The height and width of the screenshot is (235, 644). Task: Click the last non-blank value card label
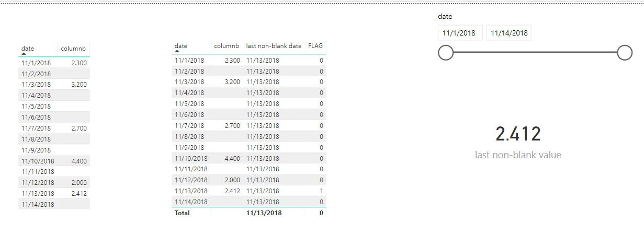518,155
